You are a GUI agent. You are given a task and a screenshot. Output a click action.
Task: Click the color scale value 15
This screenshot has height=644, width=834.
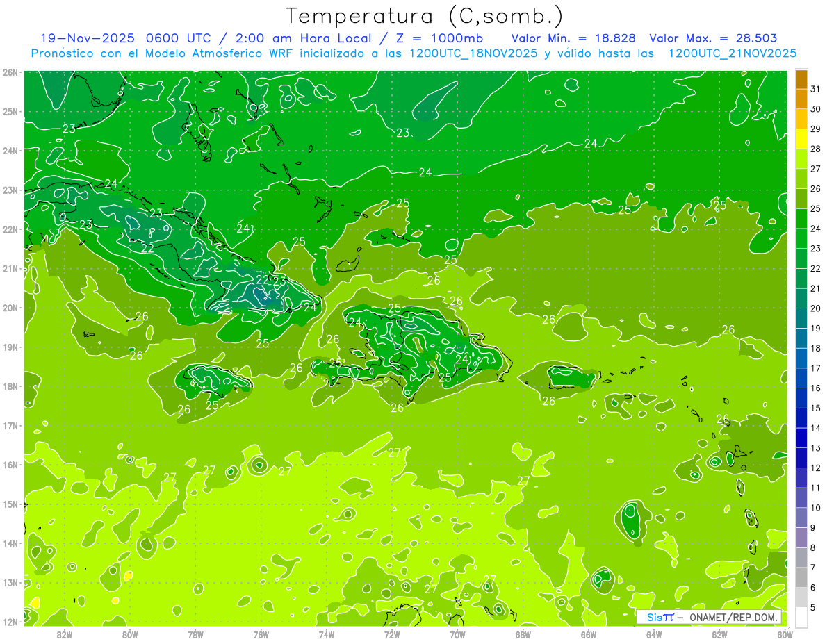tap(815, 408)
